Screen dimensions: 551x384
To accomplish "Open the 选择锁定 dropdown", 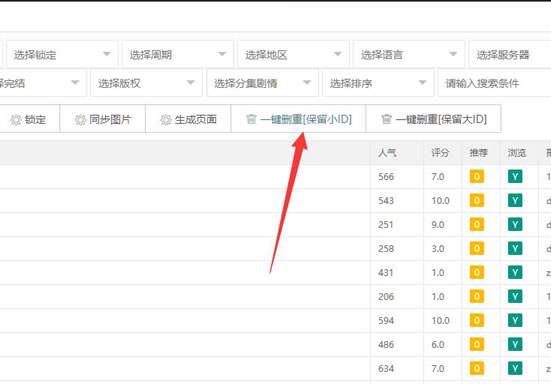I will (62, 54).
